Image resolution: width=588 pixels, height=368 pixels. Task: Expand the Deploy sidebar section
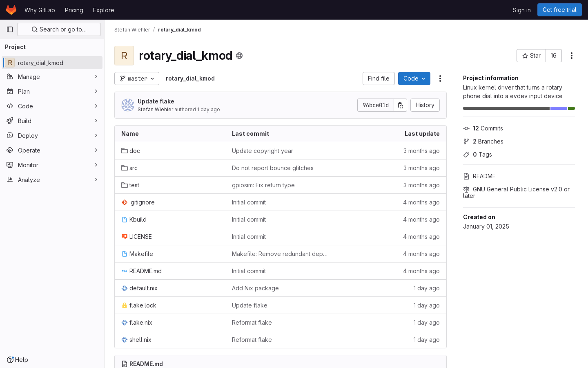click(52, 136)
